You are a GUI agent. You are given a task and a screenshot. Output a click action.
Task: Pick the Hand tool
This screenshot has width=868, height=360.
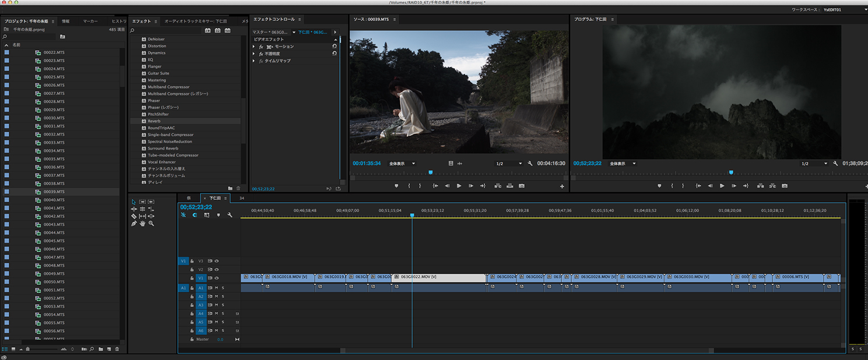(x=142, y=224)
